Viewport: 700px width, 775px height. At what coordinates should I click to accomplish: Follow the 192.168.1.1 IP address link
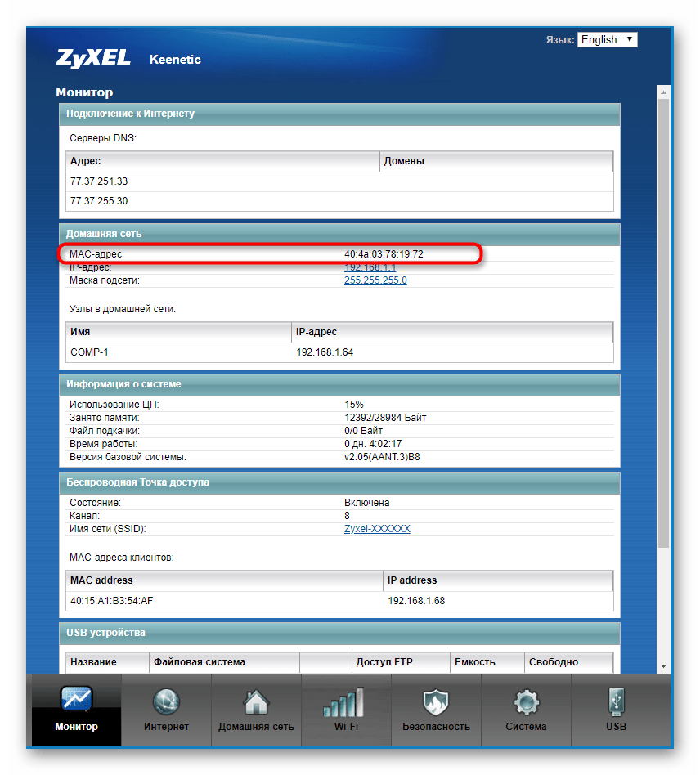point(370,267)
